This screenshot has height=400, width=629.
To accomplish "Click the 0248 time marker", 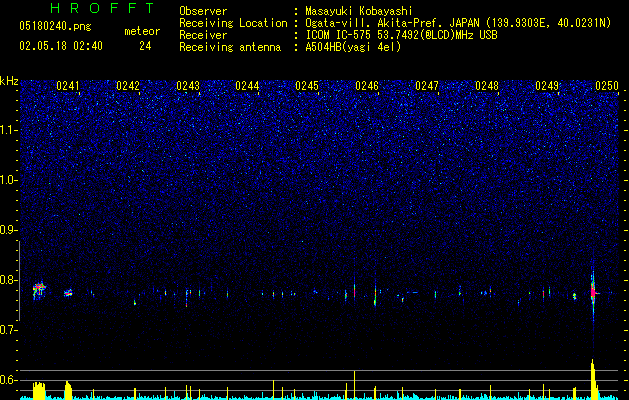I will coord(487,86).
